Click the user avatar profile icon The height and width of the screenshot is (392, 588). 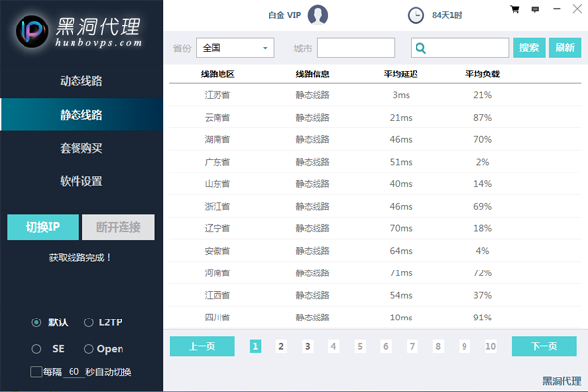click(318, 15)
